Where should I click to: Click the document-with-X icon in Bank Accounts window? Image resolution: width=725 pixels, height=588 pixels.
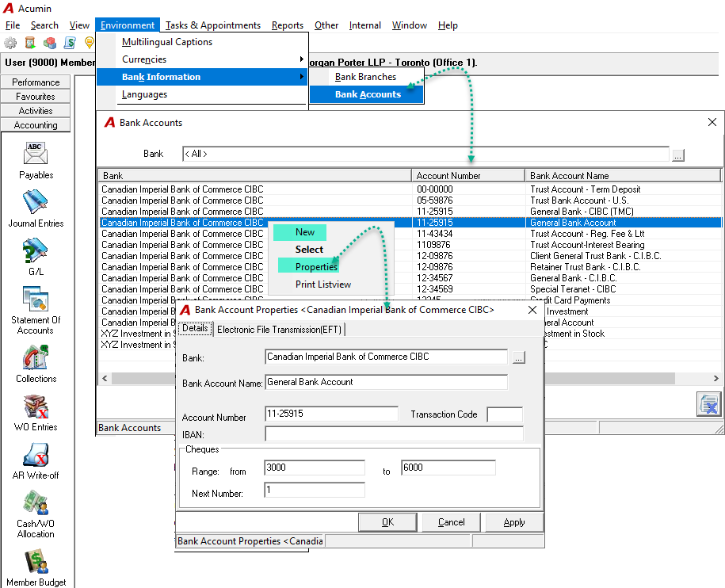709,404
